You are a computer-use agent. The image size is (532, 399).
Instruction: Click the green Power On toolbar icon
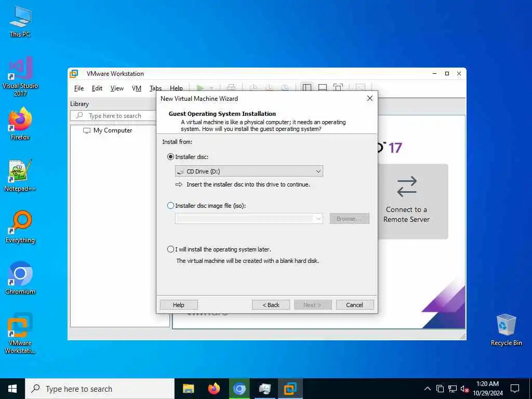click(200, 88)
